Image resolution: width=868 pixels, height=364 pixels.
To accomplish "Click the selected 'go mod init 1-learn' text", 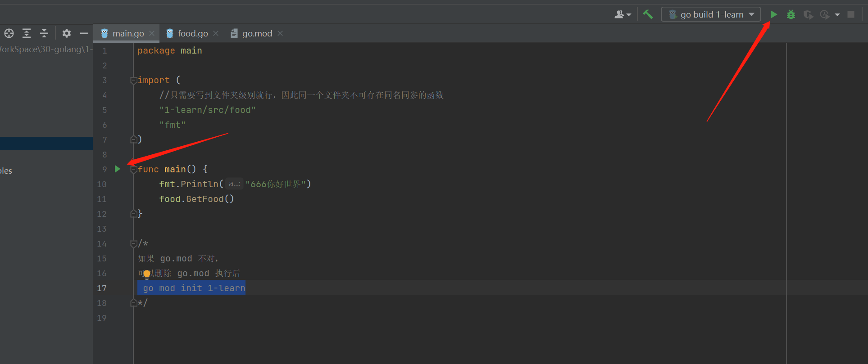I will 194,288.
